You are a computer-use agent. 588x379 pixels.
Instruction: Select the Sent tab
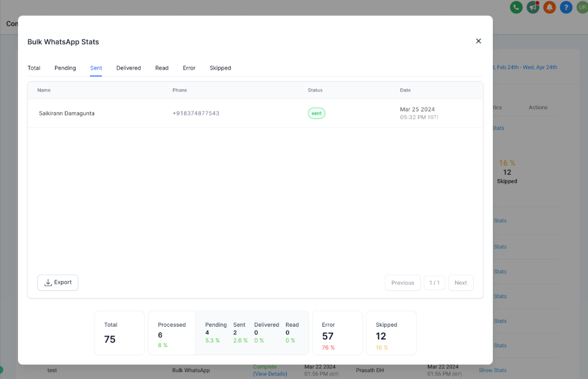click(96, 68)
